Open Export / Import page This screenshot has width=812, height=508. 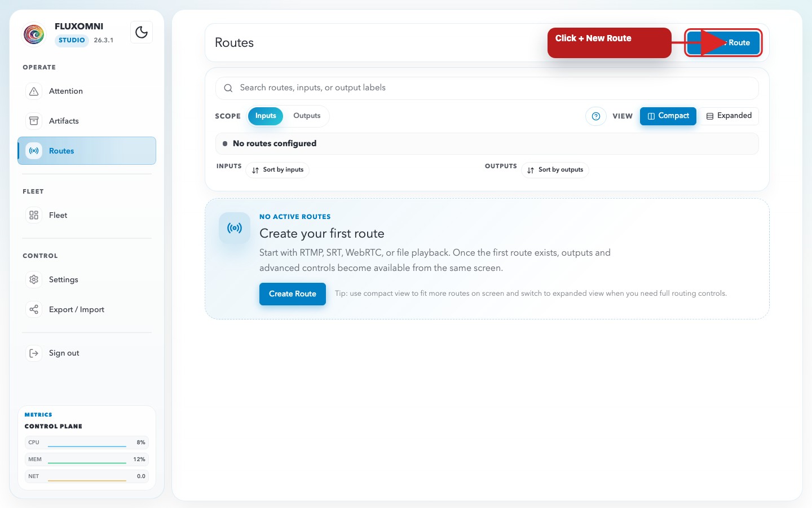click(87, 309)
